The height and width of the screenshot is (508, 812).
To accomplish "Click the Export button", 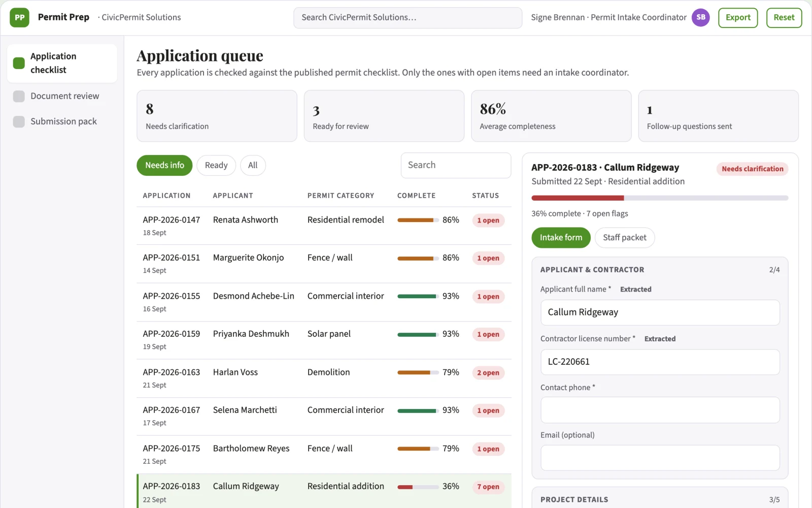I will (x=738, y=18).
